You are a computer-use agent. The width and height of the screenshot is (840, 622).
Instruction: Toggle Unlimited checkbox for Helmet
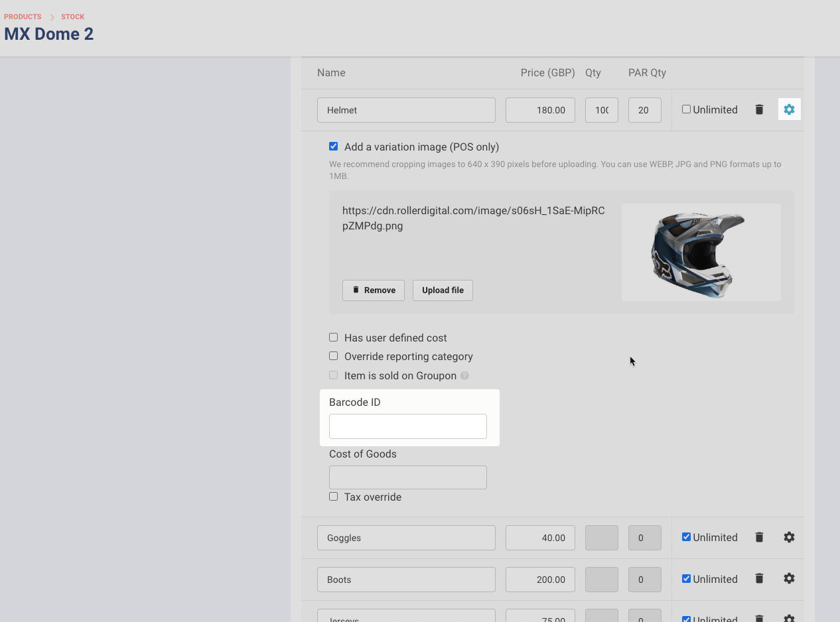(x=687, y=109)
